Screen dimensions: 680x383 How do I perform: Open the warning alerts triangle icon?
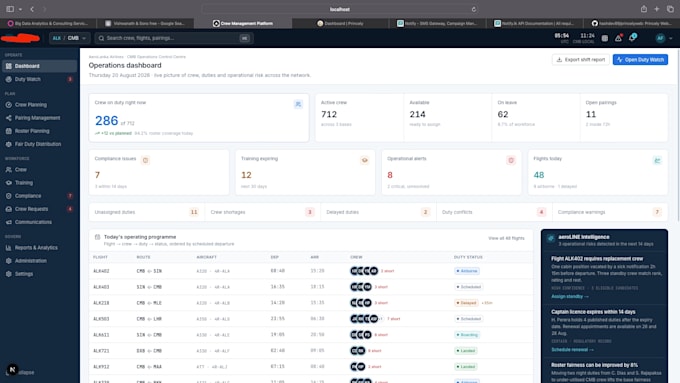coord(618,38)
